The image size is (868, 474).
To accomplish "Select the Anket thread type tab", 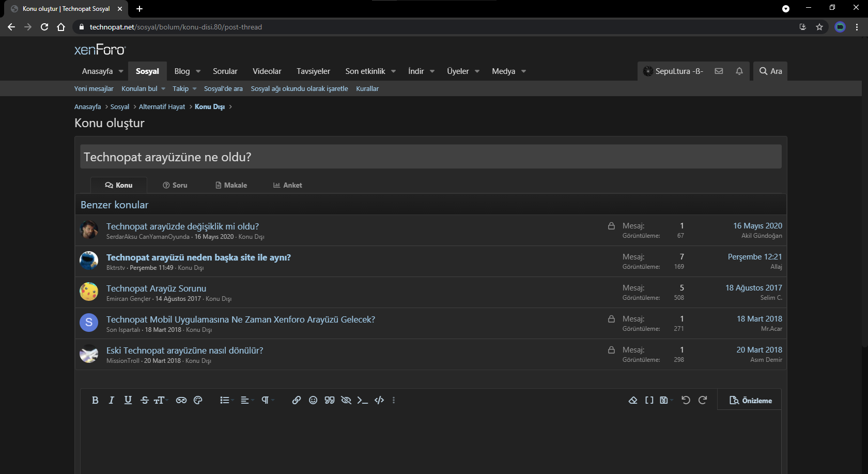I will click(x=288, y=185).
